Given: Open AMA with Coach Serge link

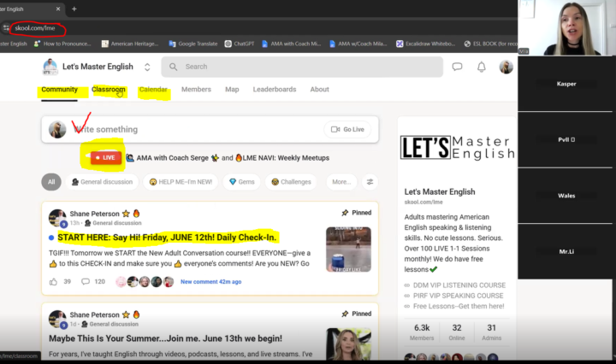Looking at the screenshot, I should [x=172, y=158].
